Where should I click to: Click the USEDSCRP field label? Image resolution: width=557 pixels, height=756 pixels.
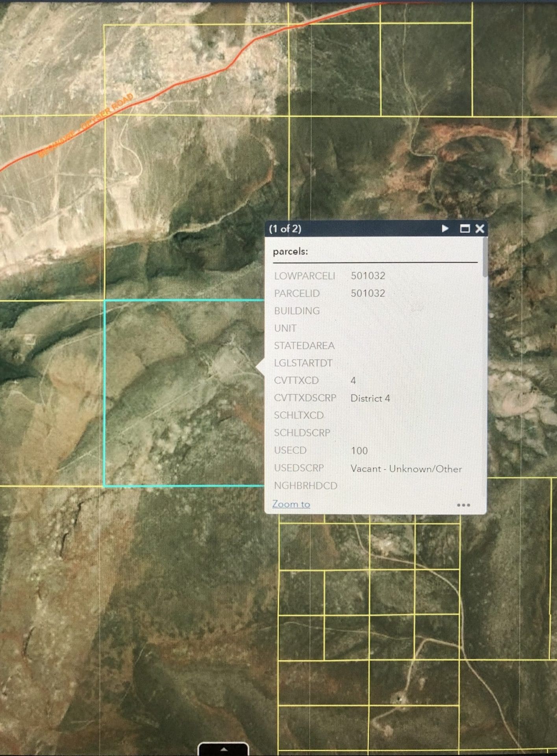tap(299, 468)
